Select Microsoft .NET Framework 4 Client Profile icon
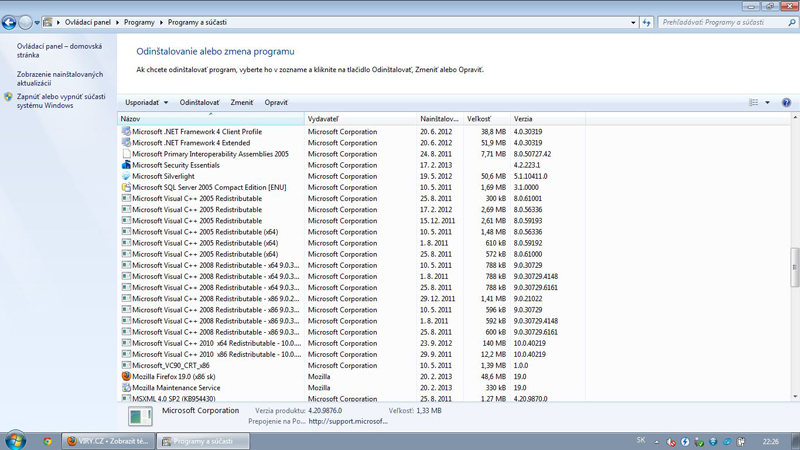 click(126, 131)
